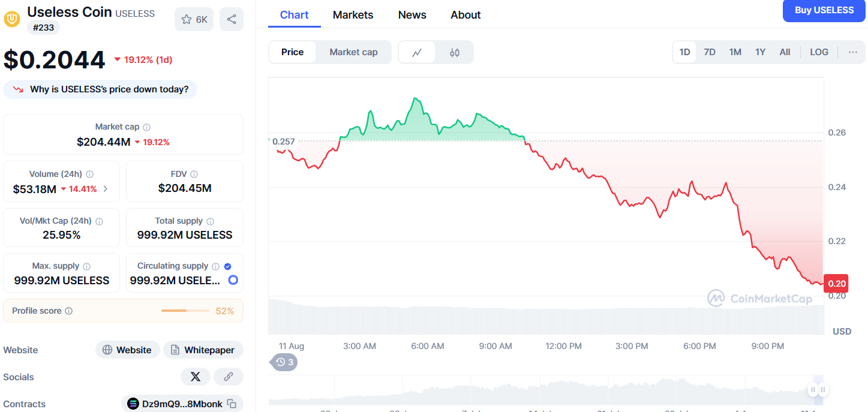This screenshot has width=868, height=412.
Task: Select the Market cap chart toggle
Action: click(353, 52)
